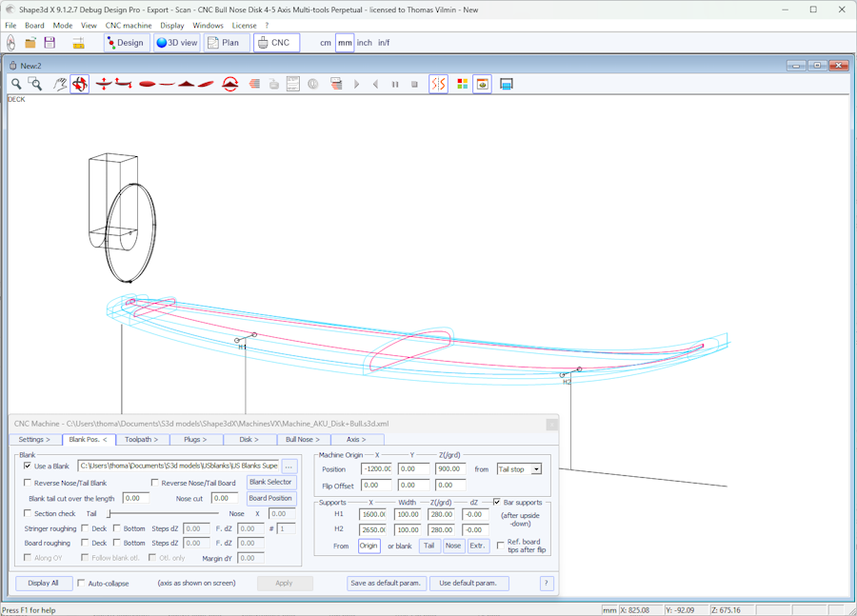Uncheck the Use a Blank checkbox
Screen dimensions: 857x616
(28, 467)
